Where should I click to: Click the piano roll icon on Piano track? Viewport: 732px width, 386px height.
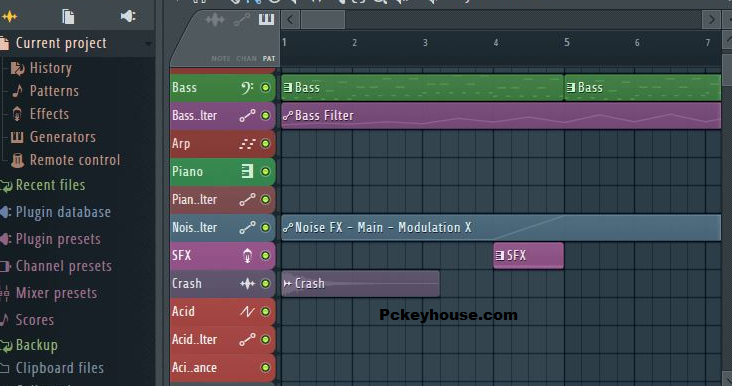(x=247, y=171)
